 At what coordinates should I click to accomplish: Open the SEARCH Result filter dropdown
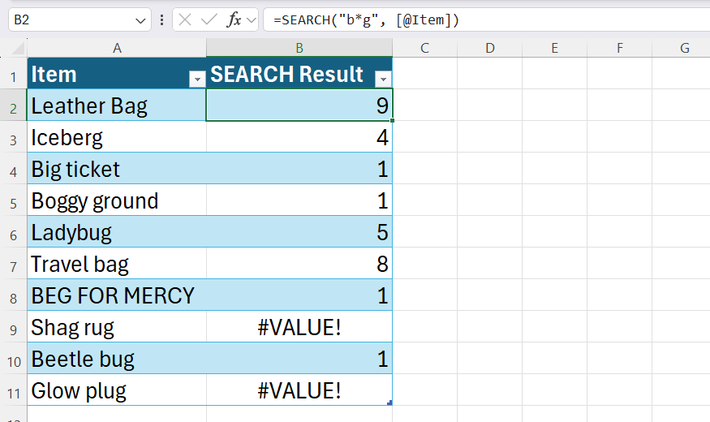pos(383,79)
